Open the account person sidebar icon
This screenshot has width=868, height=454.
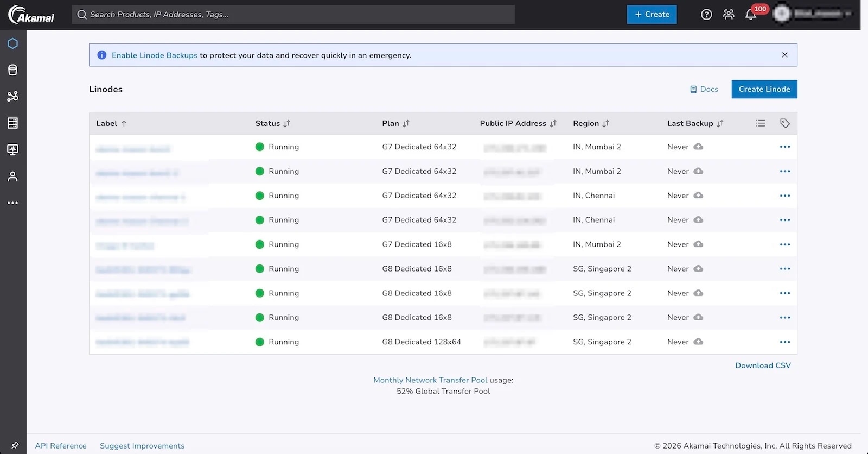[12, 176]
